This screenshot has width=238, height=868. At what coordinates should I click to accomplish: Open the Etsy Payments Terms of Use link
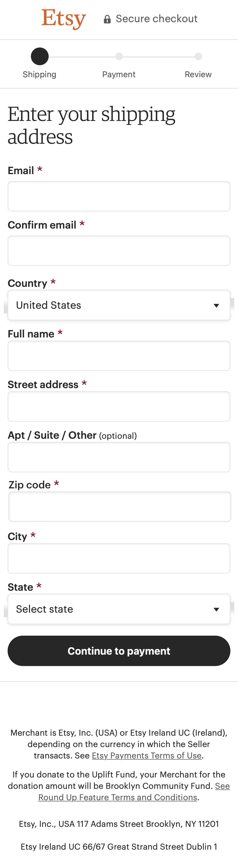point(146,756)
